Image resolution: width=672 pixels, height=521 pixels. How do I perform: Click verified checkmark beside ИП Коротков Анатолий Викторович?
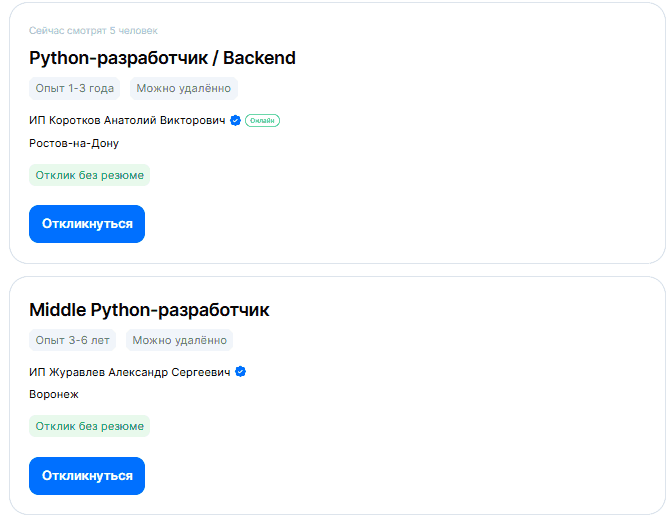point(235,120)
